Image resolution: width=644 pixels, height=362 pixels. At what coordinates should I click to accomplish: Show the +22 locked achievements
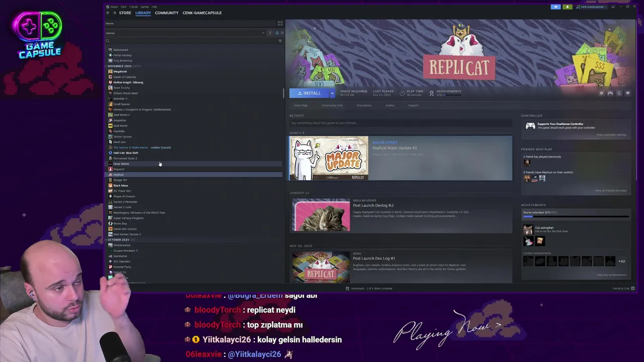(x=621, y=261)
